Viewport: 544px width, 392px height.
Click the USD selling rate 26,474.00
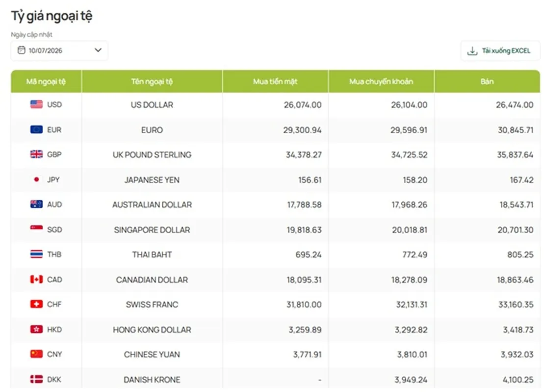click(515, 105)
